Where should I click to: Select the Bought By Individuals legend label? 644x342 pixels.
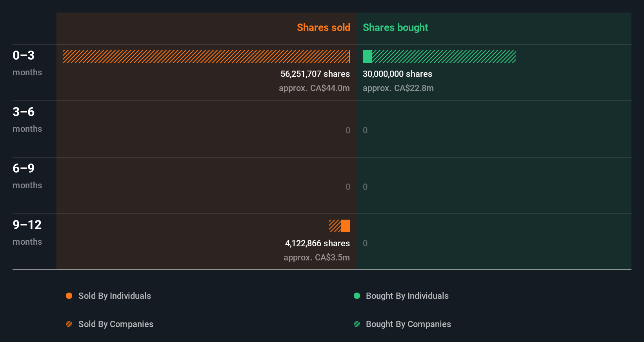[407, 296]
